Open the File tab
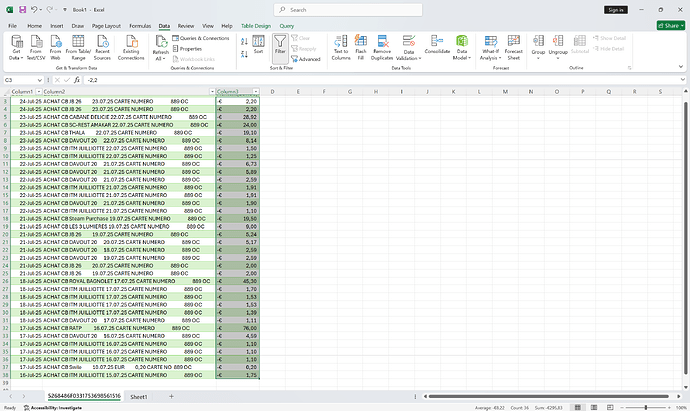Screen dimensions: 690x411 [12, 26]
